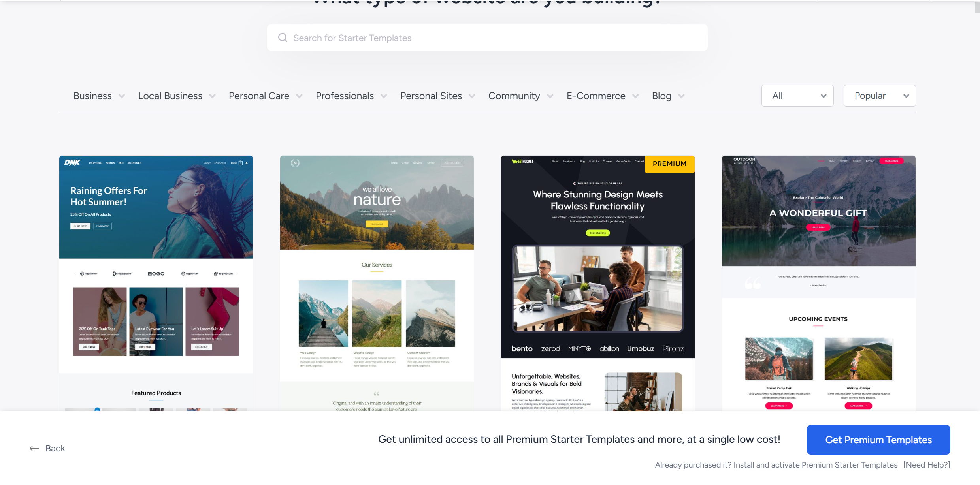980x485 pixels.
Task: Open the Local Business category tab
Action: pos(170,96)
